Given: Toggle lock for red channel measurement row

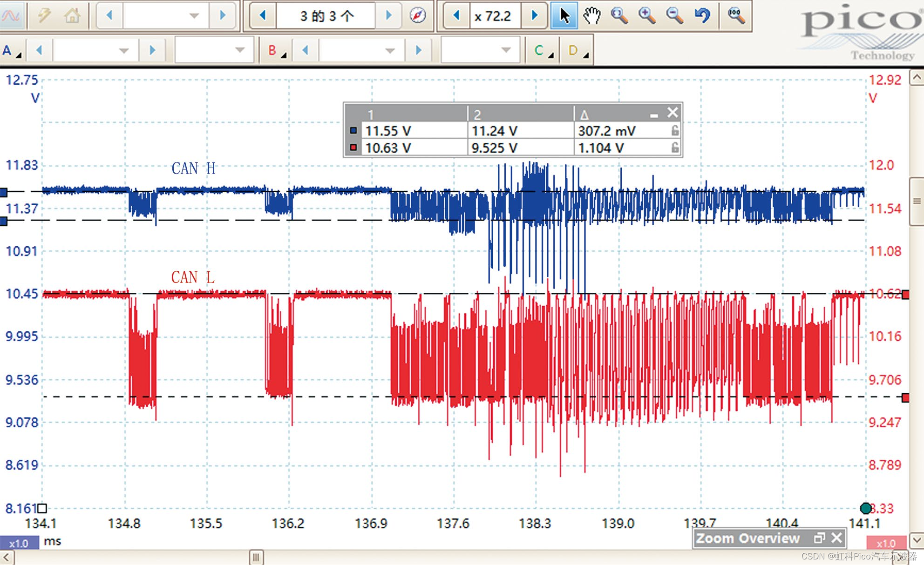Looking at the screenshot, I should point(675,148).
